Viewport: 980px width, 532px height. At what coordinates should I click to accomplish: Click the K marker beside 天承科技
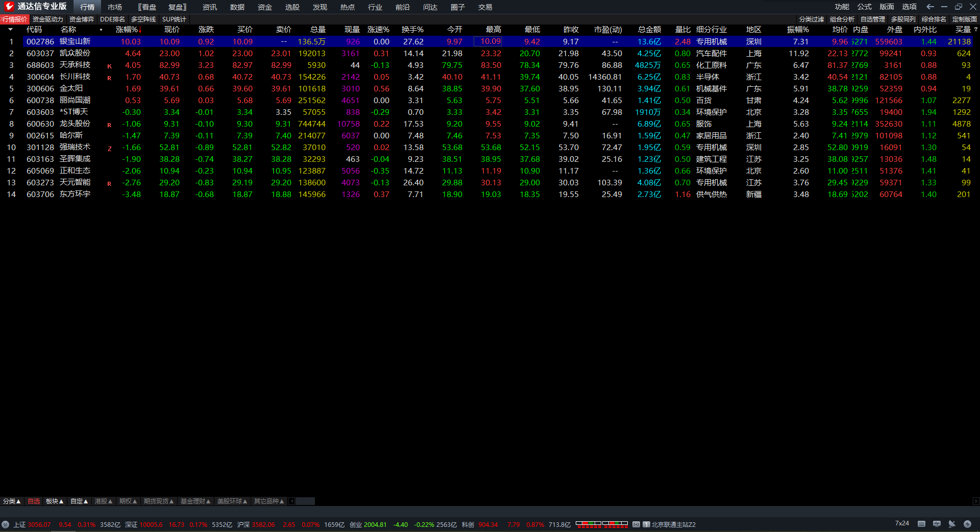[109, 66]
